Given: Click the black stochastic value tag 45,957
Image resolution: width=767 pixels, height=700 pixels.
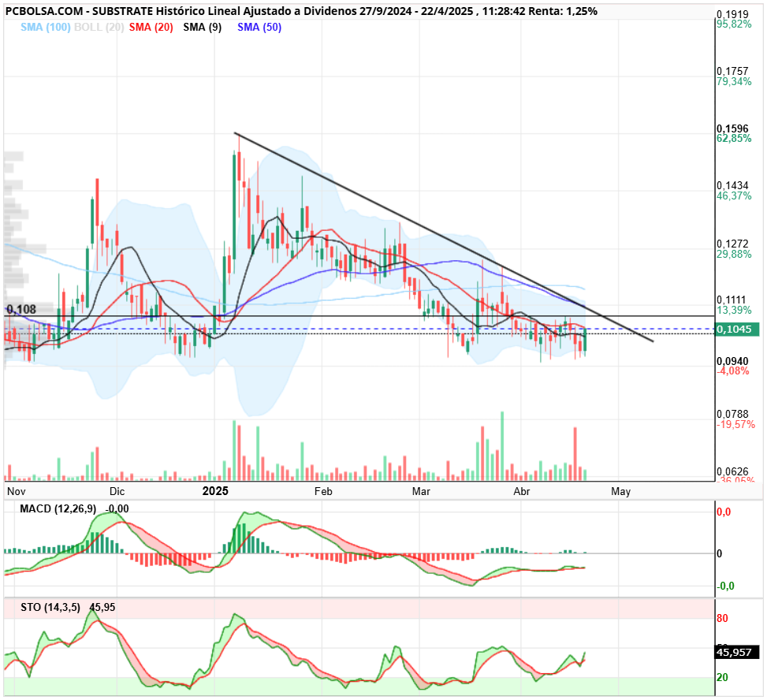Looking at the screenshot, I should click(x=737, y=653).
